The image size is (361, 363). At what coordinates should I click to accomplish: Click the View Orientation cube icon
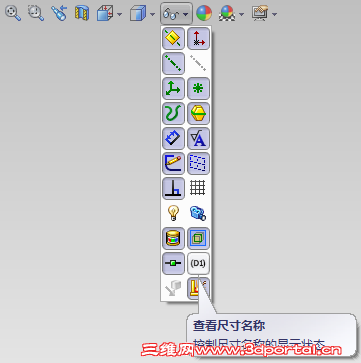click(105, 14)
